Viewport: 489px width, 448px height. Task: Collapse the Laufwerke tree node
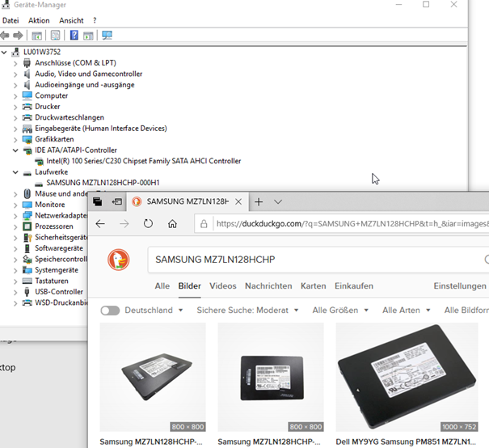click(15, 172)
